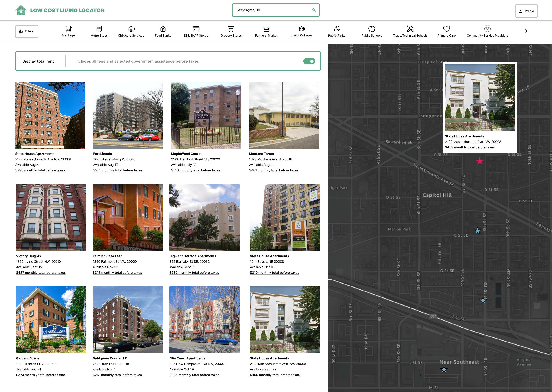This screenshot has height=392, width=552.
Task: Click the home logo icon
Action: [x=21, y=10]
